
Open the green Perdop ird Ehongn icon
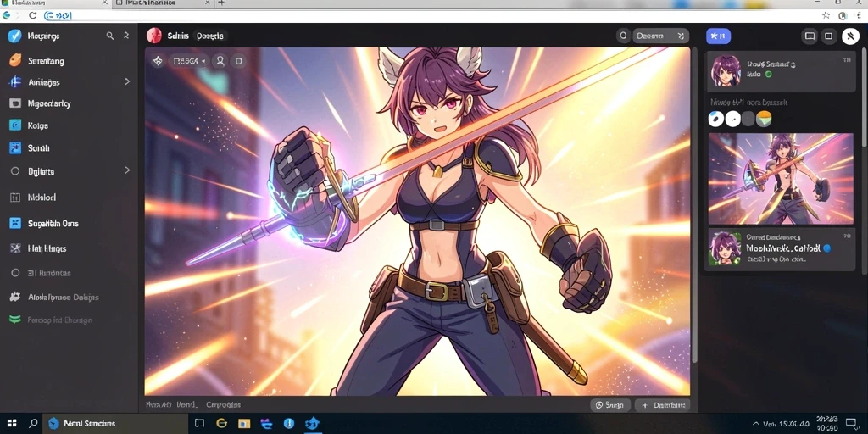[x=15, y=320]
